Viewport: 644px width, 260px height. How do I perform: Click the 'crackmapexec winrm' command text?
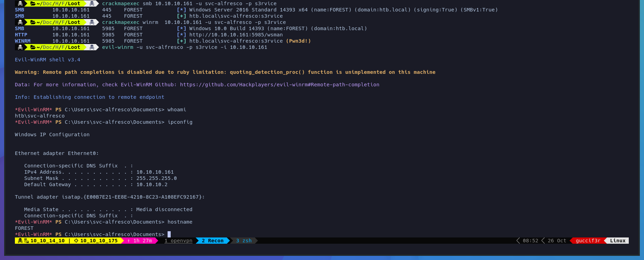click(130, 22)
